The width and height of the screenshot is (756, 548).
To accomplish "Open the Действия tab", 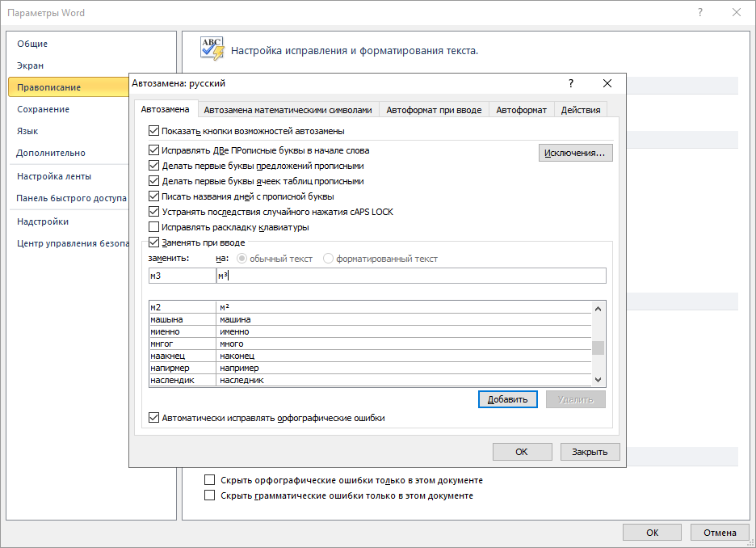I will coord(581,110).
